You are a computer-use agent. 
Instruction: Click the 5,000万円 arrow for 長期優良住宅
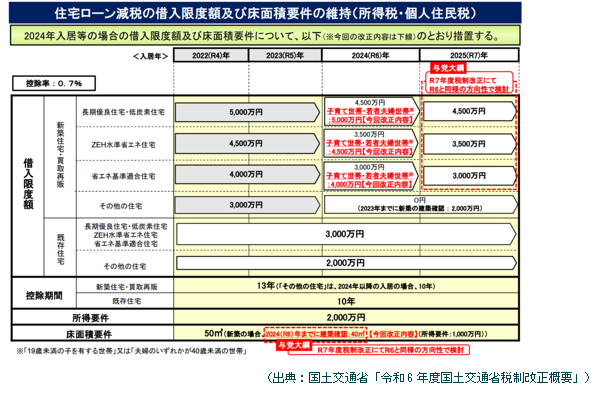click(247, 112)
